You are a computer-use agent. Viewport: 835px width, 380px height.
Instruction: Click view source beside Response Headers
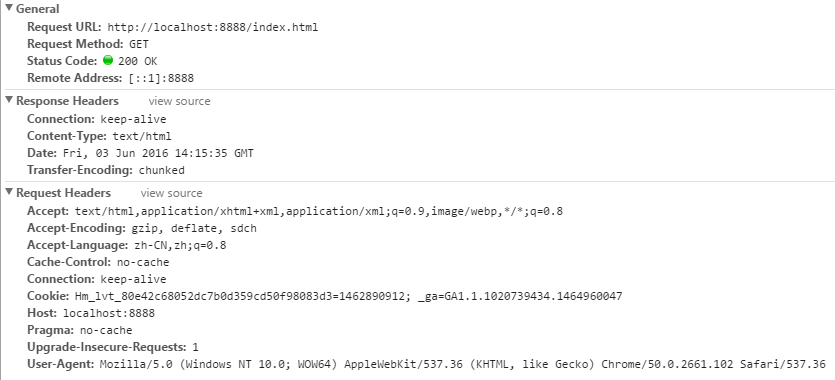[x=179, y=101]
